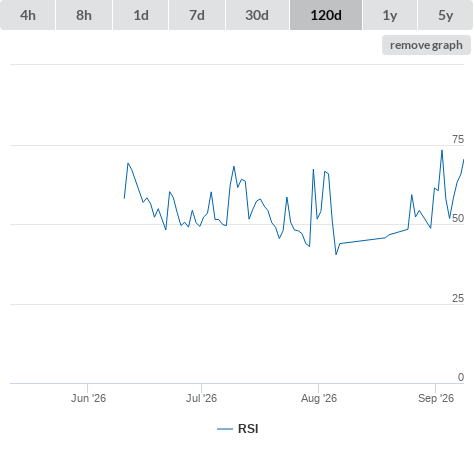Viewport: 474px width, 455px height.
Task: Switch to the 30d range tab
Action: click(257, 15)
